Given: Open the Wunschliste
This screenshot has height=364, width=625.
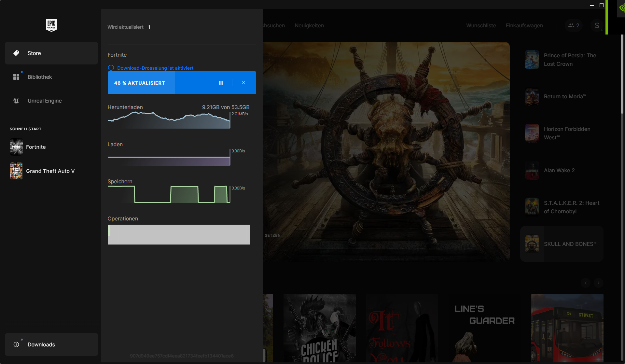Looking at the screenshot, I should [x=481, y=25].
